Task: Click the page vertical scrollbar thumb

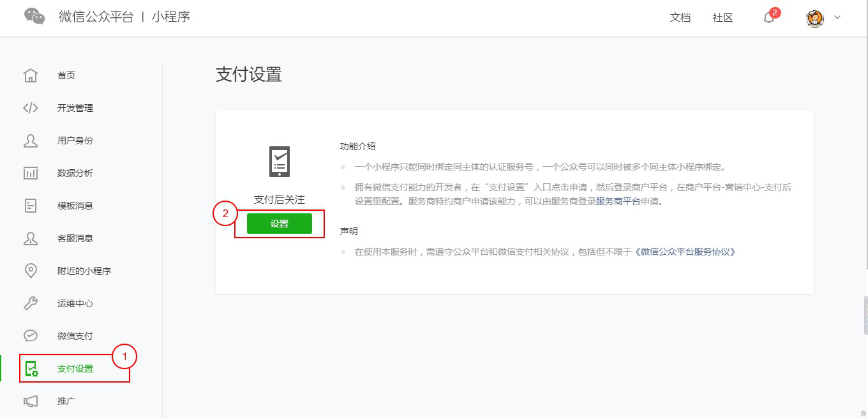Action: point(865,316)
